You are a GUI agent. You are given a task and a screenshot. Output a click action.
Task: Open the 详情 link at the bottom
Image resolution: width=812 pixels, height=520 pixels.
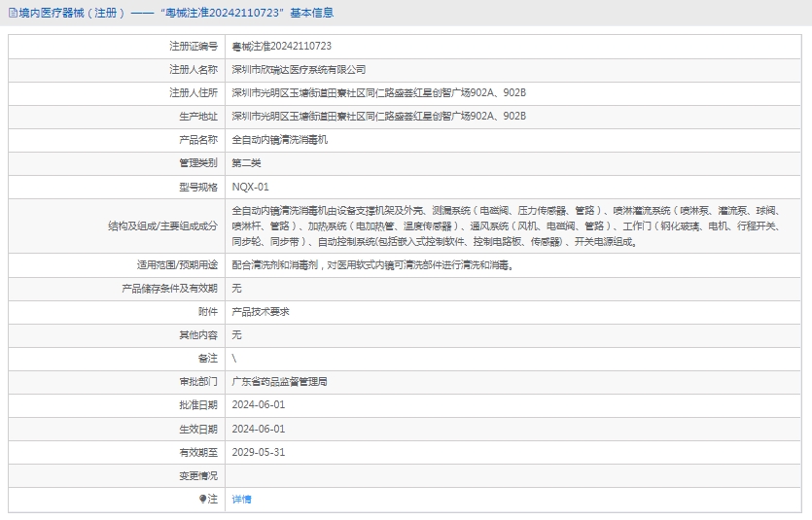pyautogui.click(x=241, y=499)
